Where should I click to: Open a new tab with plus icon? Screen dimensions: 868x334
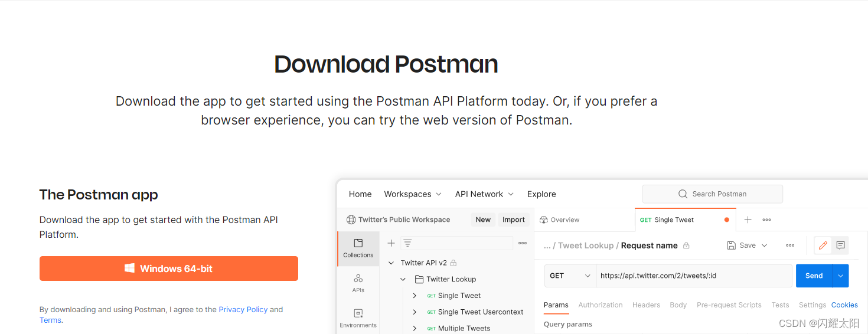tap(748, 220)
